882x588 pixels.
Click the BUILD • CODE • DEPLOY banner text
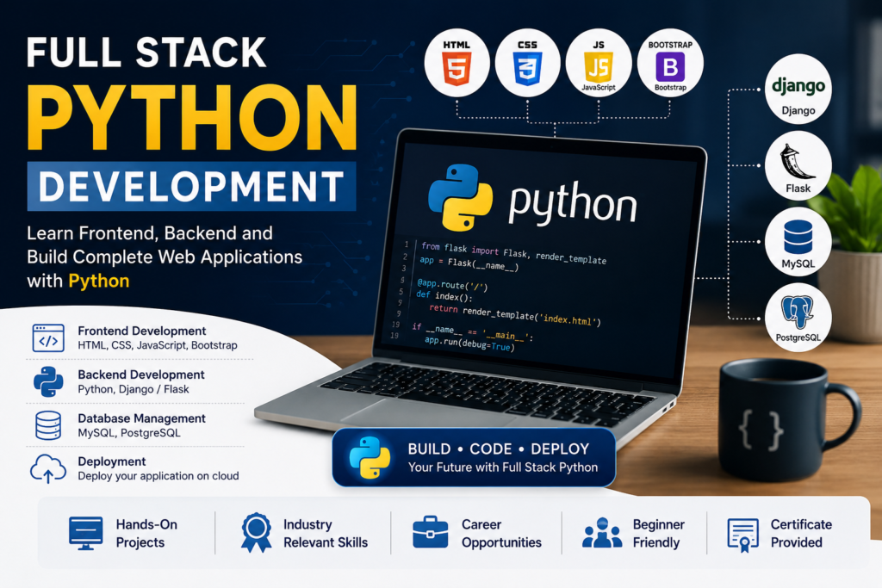click(499, 449)
